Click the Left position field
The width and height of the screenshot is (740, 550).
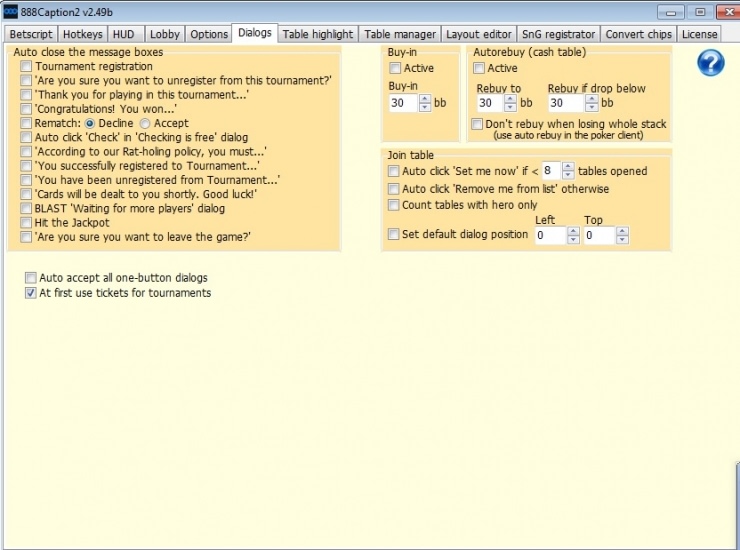coord(550,235)
